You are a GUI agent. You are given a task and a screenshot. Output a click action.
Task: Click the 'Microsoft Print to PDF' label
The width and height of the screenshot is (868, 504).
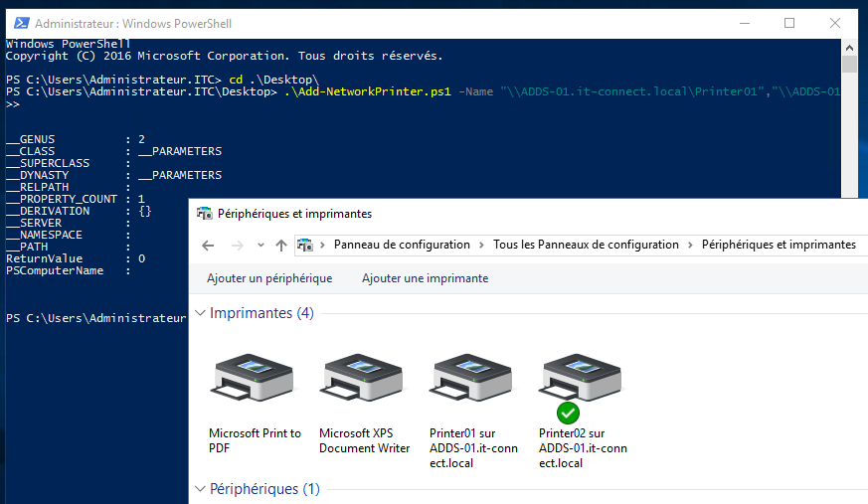click(x=255, y=440)
